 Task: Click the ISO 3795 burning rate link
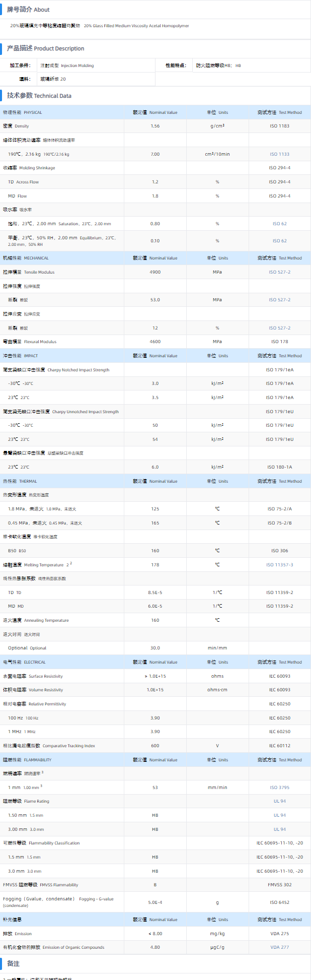point(279,788)
